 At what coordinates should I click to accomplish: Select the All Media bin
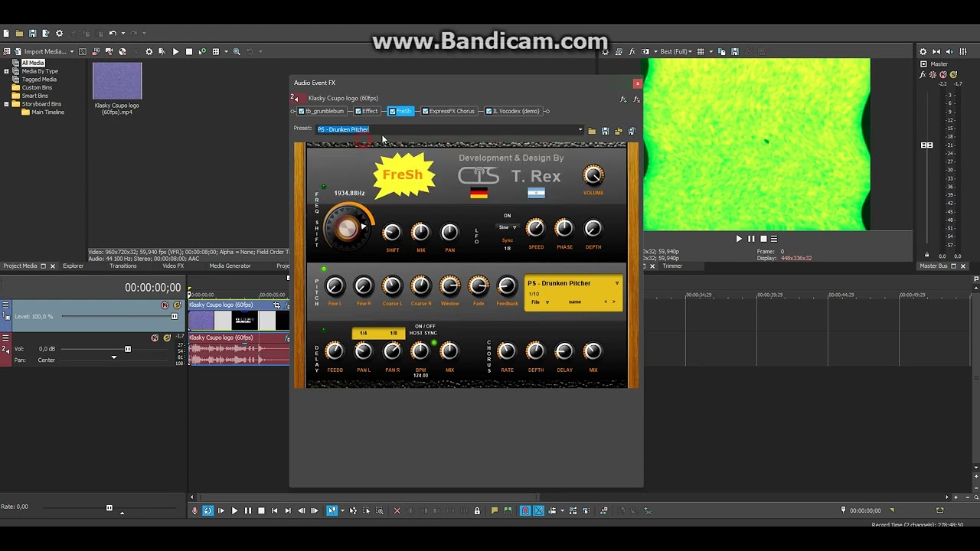(x=33, y=63)
